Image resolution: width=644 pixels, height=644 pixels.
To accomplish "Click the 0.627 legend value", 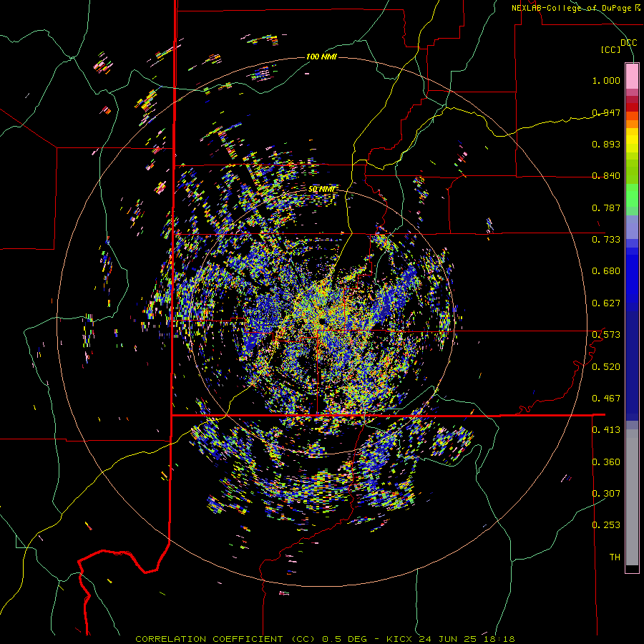I will (606, 303).
